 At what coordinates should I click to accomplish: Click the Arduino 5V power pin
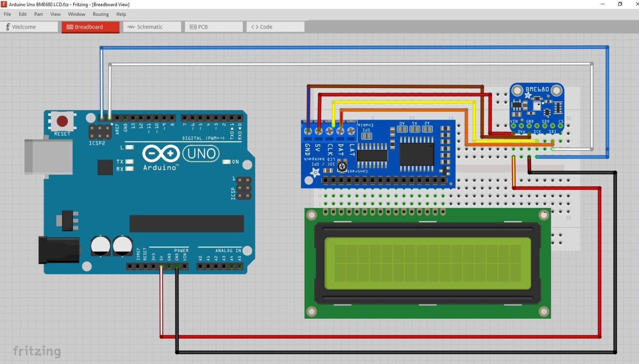(x=161, y=266)
